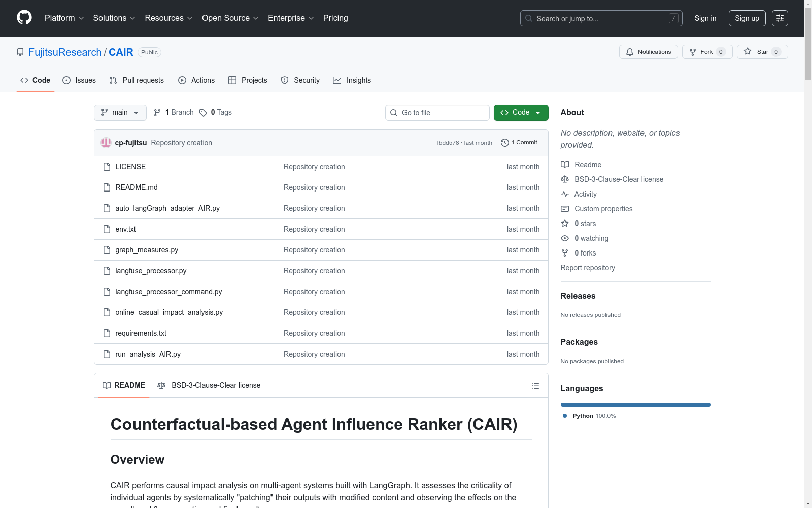Viewport: 812px width, 508px height.
Task: Click the Packages heading
Action: click(x=579, y=342)
